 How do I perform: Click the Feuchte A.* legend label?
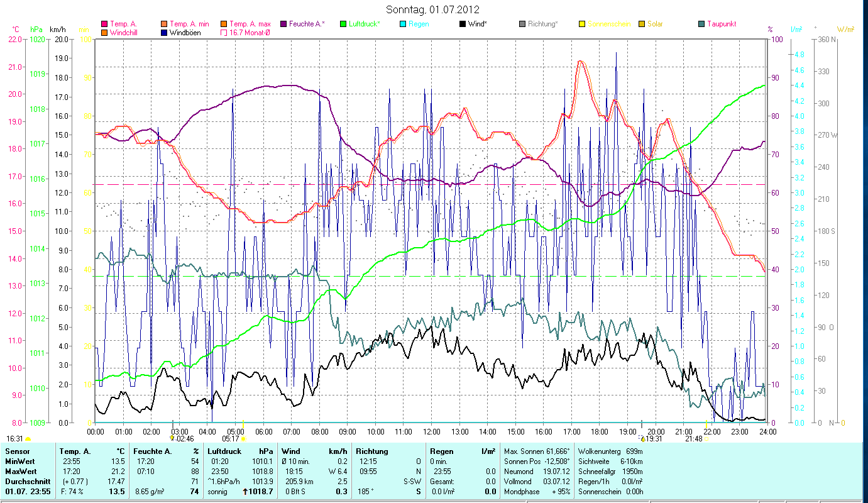[x=307, y=24]
